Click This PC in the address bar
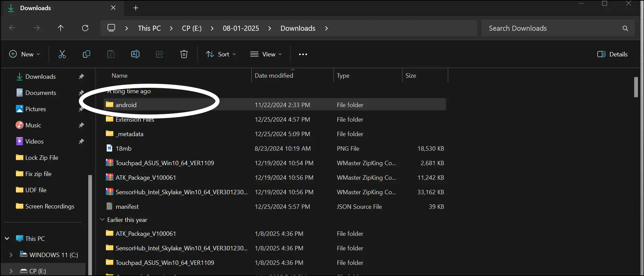The height and width of the screenshot is (276, 644). (x=149, y=28)
